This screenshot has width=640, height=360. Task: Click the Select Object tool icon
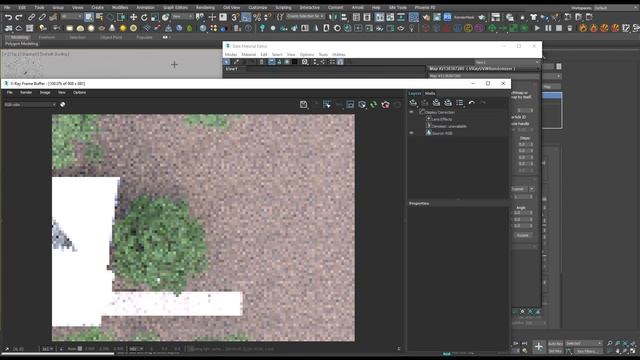(89, 17)
